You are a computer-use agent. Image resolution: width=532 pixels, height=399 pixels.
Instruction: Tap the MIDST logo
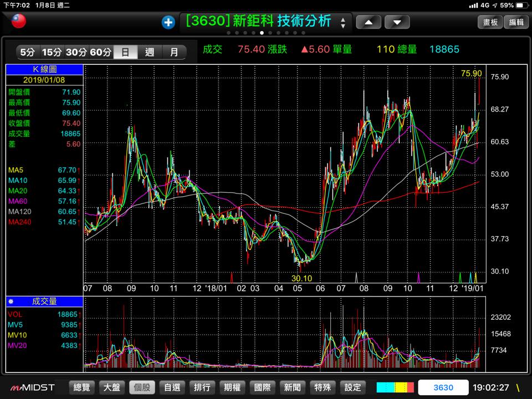(32, 387)
